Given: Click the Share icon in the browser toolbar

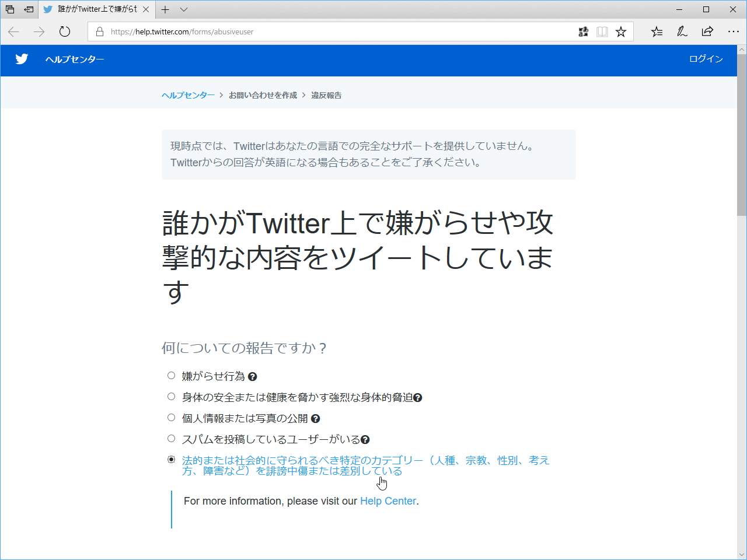Looking at the screenshot, I should pos(707,32).
